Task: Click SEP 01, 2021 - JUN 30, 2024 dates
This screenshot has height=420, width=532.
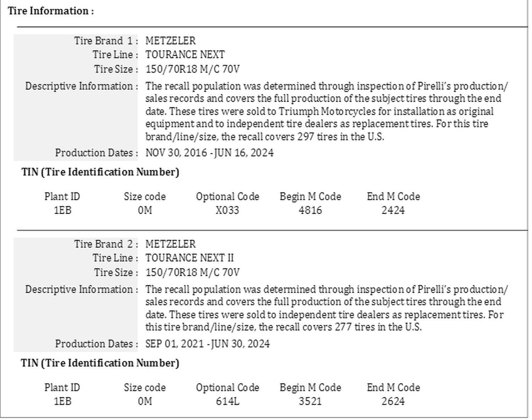Action: click(207, 344)
